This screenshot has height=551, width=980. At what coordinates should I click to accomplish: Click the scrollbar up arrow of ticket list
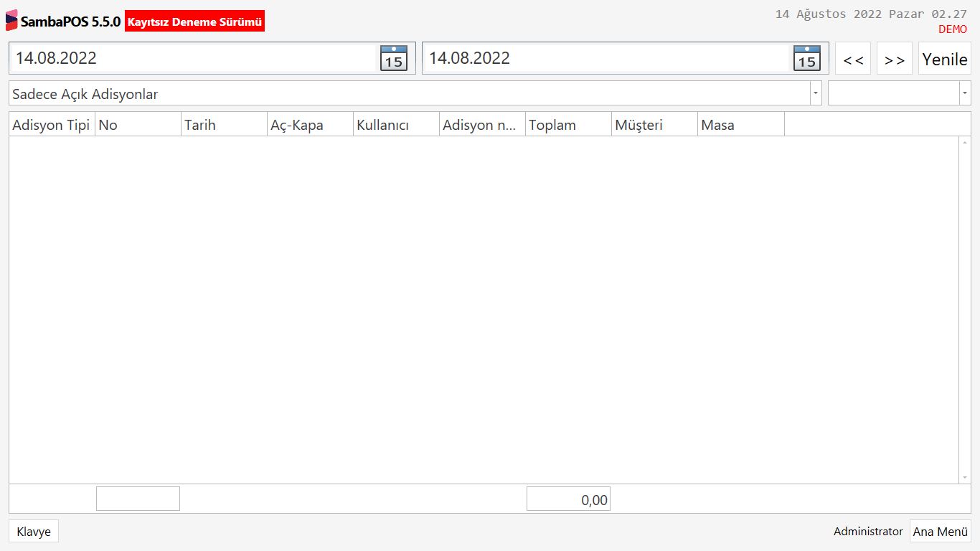965,142
